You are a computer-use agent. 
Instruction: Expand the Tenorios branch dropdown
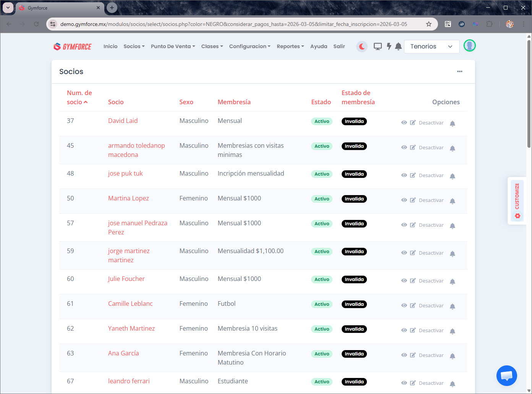tap(431, 47)
